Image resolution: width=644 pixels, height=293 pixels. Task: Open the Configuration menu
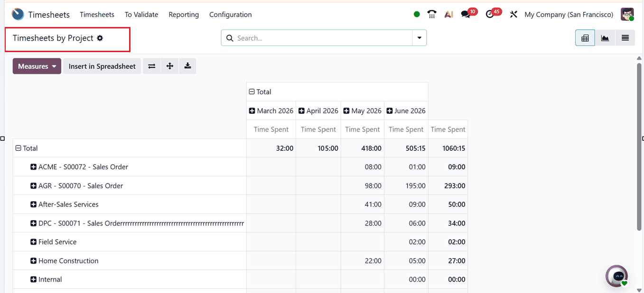click(231, 15)
